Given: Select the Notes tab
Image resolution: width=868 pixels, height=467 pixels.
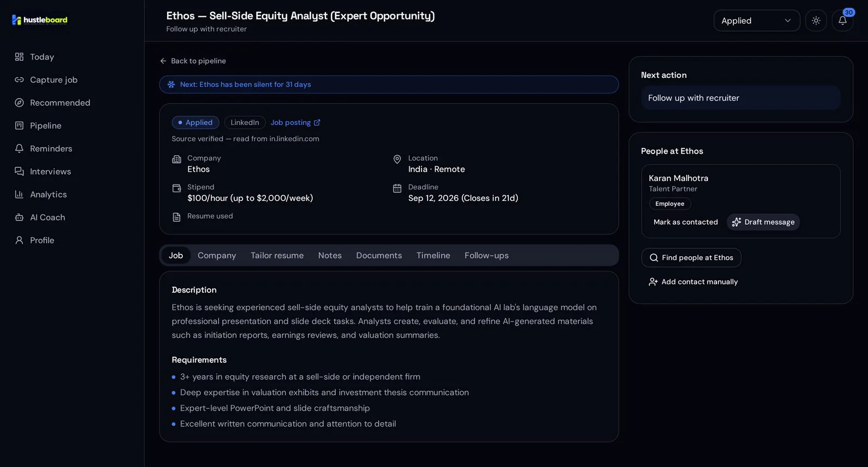Looking at the screenshot, I should pos(330,255).
